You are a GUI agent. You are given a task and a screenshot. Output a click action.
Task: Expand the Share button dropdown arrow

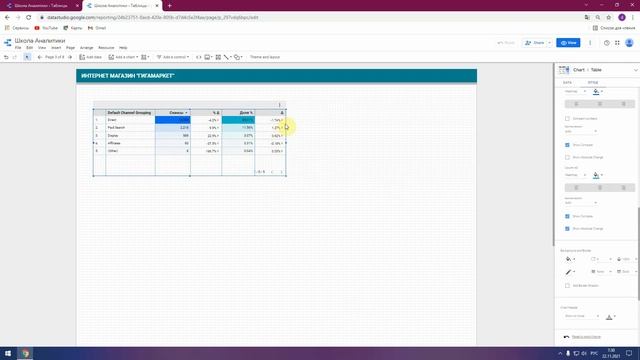pyautogui.click(x=549, y=43)
